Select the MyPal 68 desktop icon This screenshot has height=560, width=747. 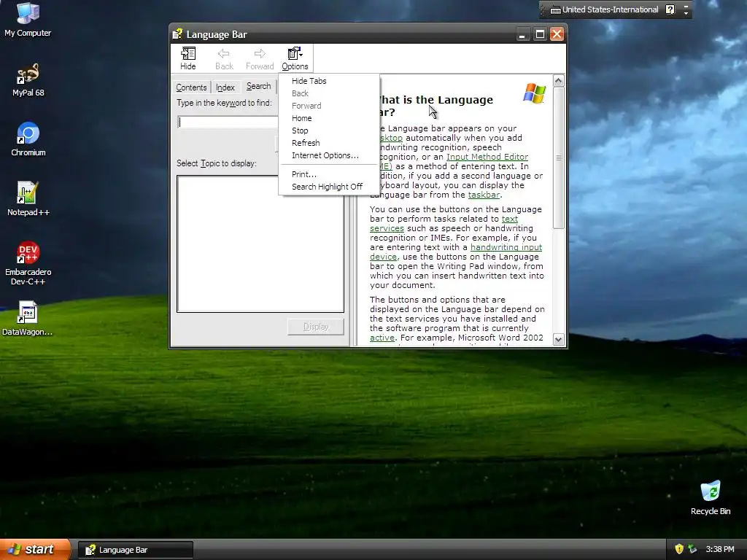tap(28, 79)
